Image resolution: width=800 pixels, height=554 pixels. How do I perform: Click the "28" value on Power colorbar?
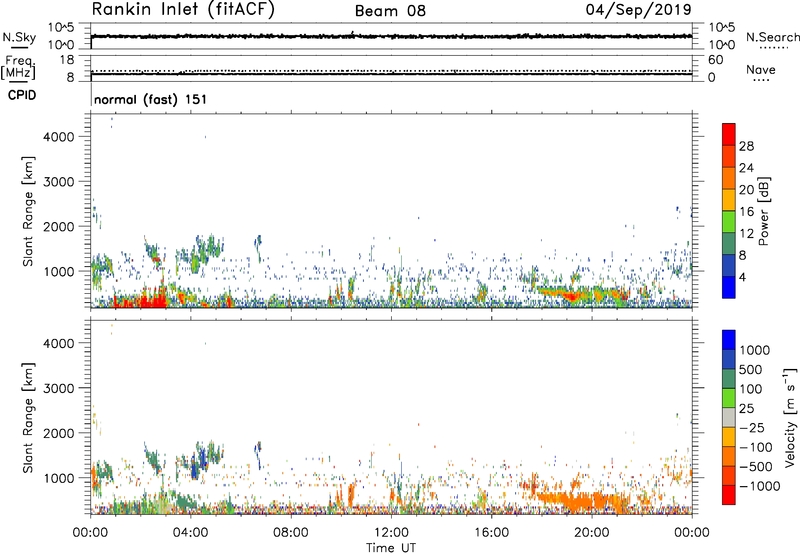tap(746, 146)
